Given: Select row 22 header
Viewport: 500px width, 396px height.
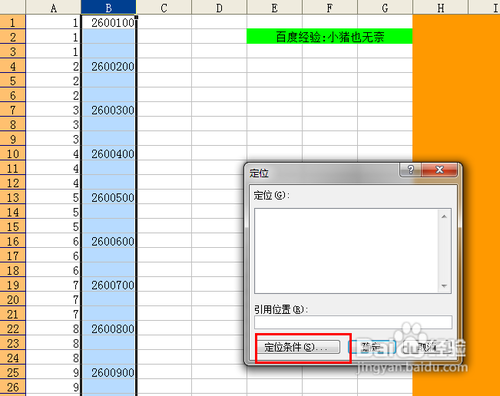Looking at the screenshot, I should pos(13,329).
